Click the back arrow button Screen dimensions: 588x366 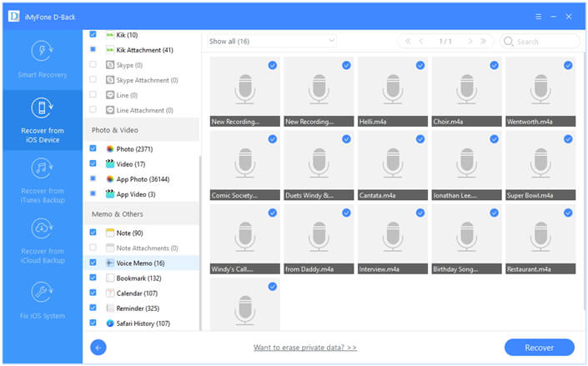click(98, 348)
